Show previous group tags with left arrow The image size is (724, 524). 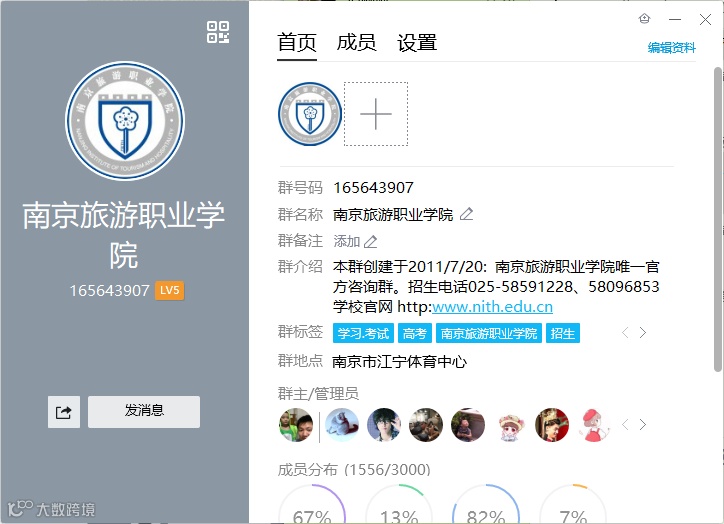coord(625,332)
